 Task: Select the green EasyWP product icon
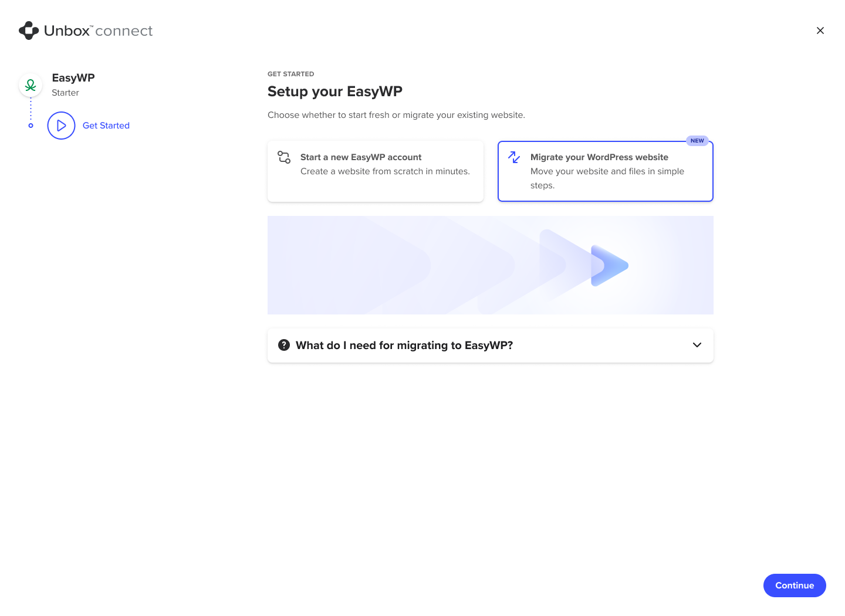[x=30, y=84]
